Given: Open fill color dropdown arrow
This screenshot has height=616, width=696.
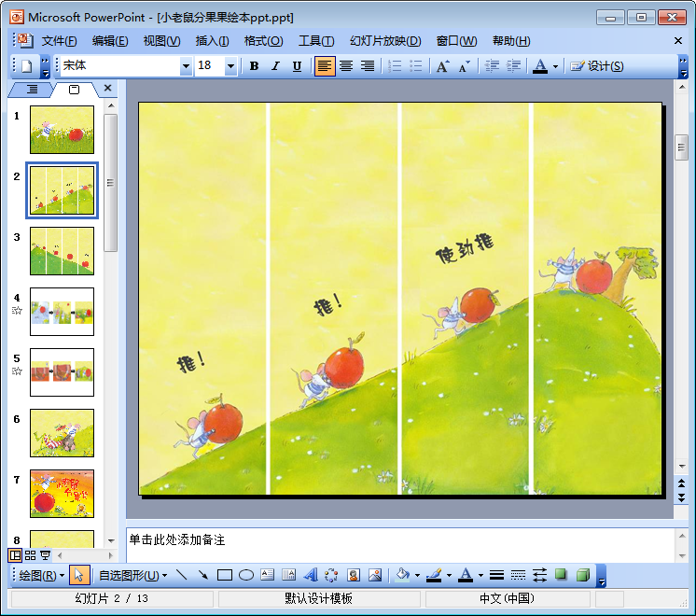Looking at the screenshot, I should [x=417, y=576].
